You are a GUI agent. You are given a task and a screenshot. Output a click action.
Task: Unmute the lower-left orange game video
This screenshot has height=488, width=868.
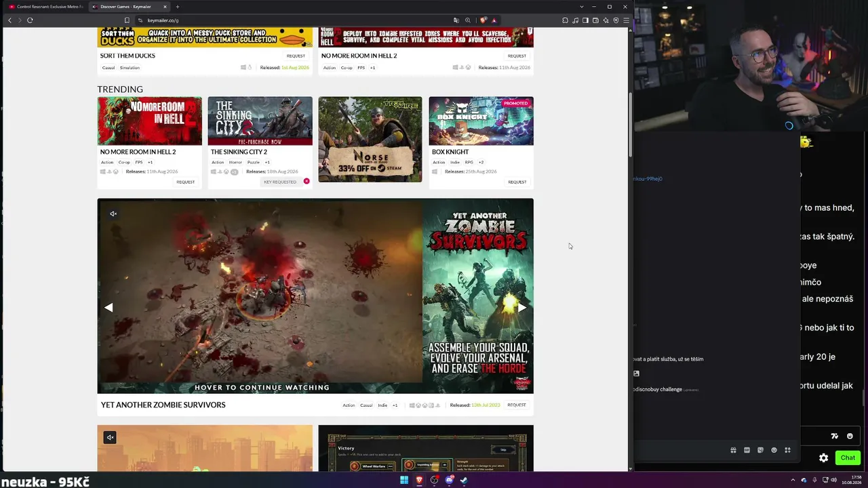pyautogui.click(x=110, y=437)
